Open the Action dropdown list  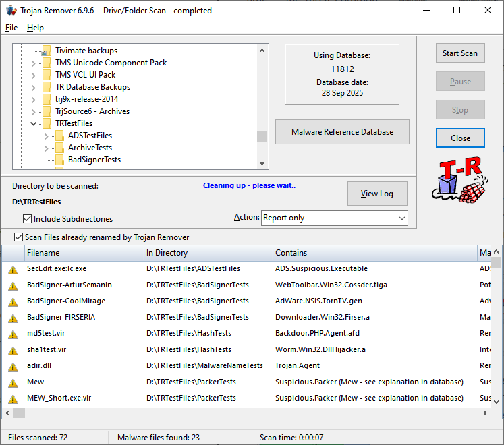(402, 218)
